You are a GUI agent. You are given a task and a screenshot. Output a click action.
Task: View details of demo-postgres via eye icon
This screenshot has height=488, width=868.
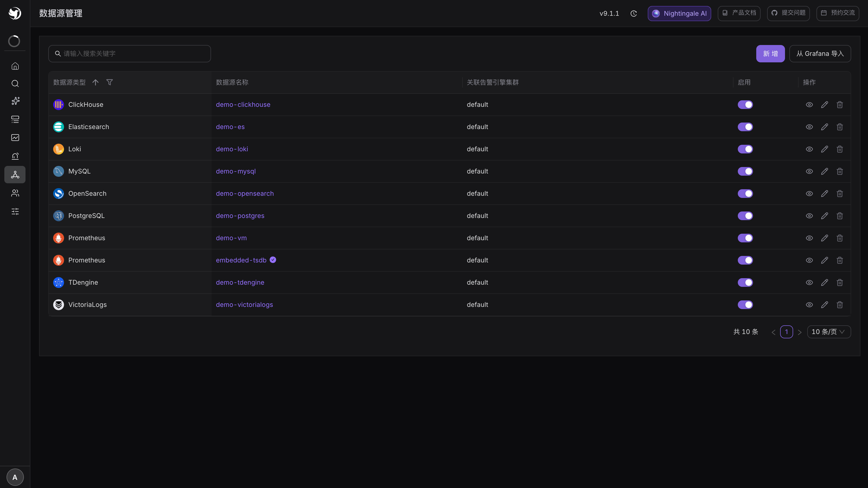(x=809, y=216)
